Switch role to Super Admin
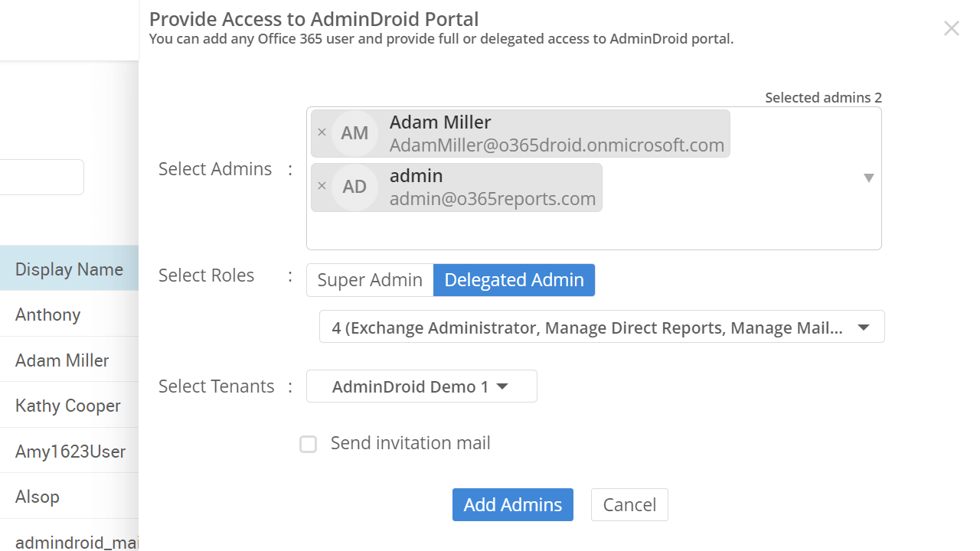The width and height of the screenshot is (980, 551). [x=370, y=280]
